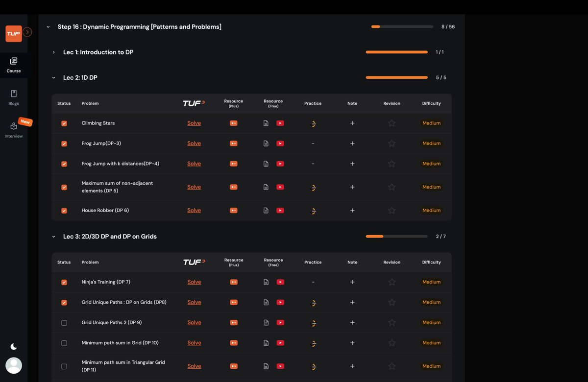Uncheck Maximum sum of non-adjacent elements checkbox
Screen dimensions: 588x382
(x=64, y=187)
